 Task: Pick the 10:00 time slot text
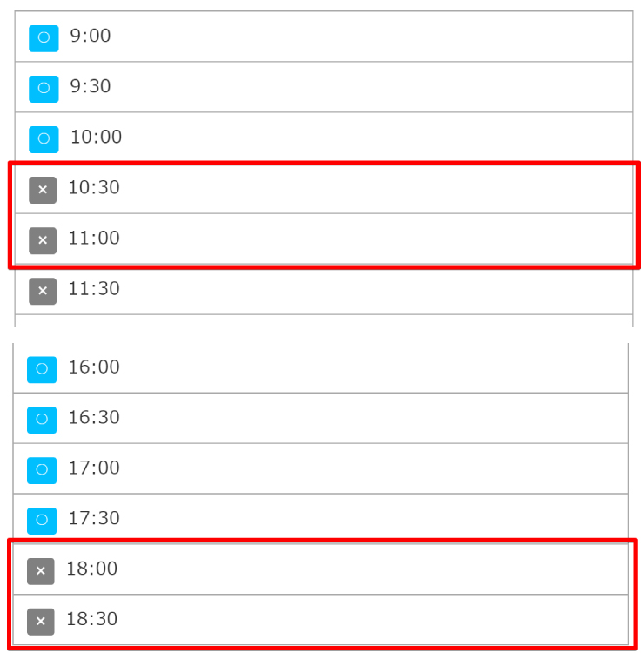pos(96,138)
